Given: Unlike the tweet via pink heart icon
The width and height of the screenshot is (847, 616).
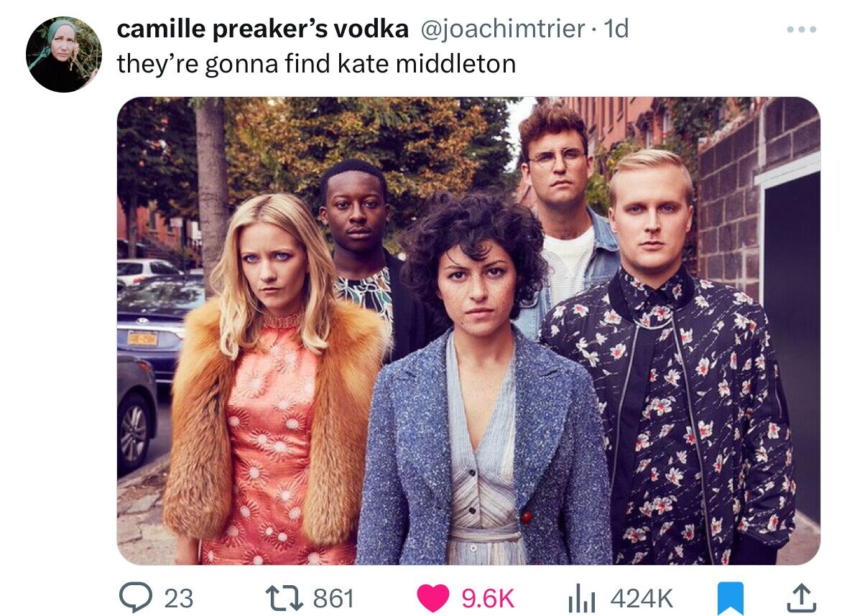Looking at the screenshot, I should (x=433, y=598).
